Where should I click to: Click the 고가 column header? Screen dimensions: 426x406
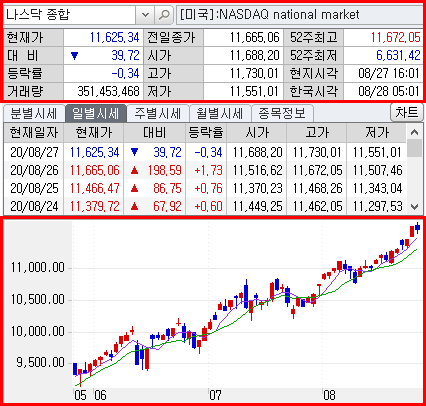[317, 133]
